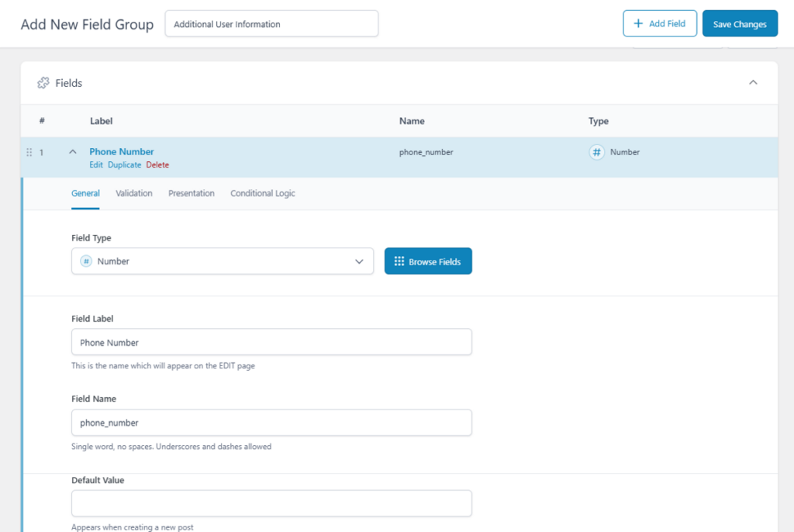Click the hash icon inside Field Type selector
Viewport: 794px width, 532px height.
[x=87, y=261]
